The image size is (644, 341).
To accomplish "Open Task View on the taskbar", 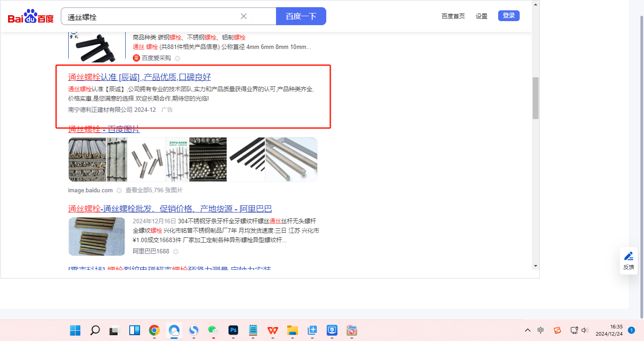I will tap(114, 331).
